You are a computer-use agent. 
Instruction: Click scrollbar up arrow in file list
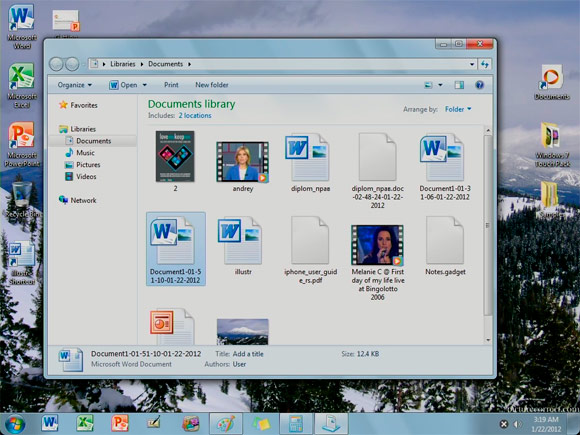[x=488, y=130]
